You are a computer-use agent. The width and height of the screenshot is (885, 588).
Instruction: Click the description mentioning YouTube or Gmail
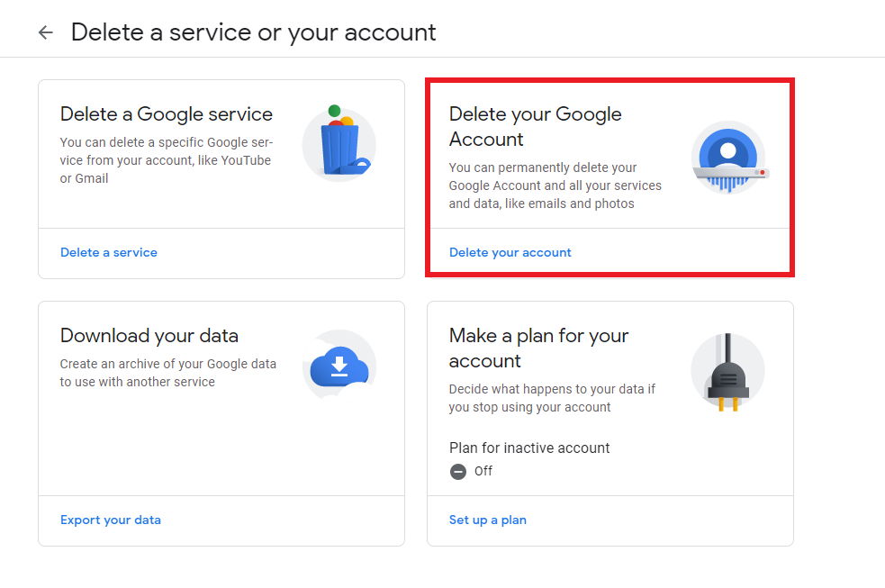tap(166, 160)
